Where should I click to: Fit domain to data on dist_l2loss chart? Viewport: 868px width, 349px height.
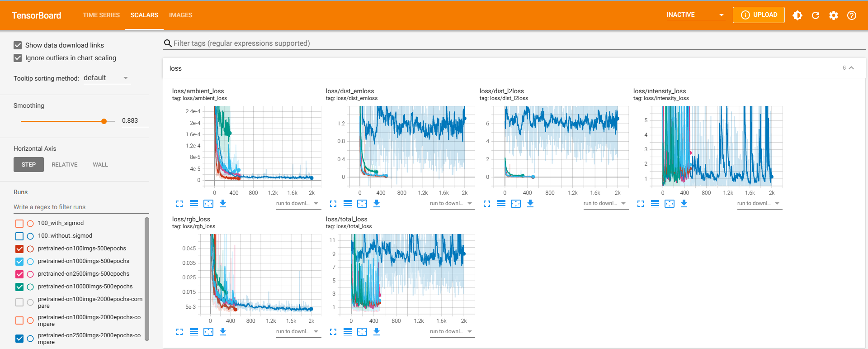point(516,204)
